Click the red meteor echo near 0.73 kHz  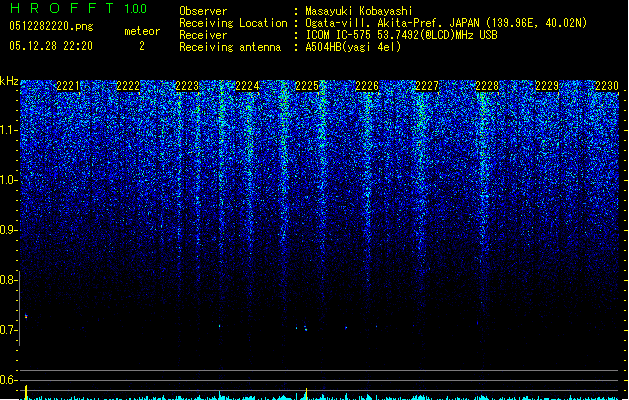pyautogui.click(x=26, y=317)
